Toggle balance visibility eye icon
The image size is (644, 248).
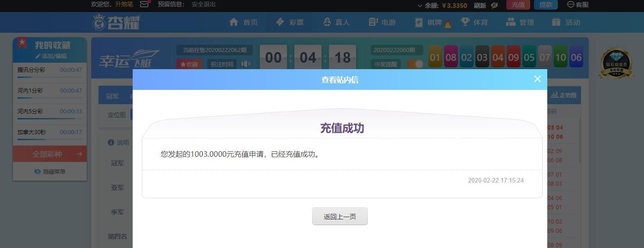click(494, 5)
